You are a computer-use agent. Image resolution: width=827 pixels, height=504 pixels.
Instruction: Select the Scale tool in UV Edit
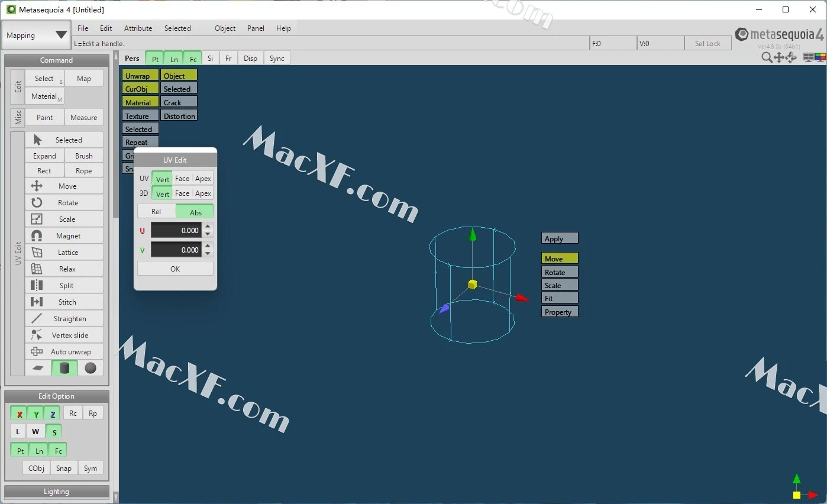click(64, 219)
